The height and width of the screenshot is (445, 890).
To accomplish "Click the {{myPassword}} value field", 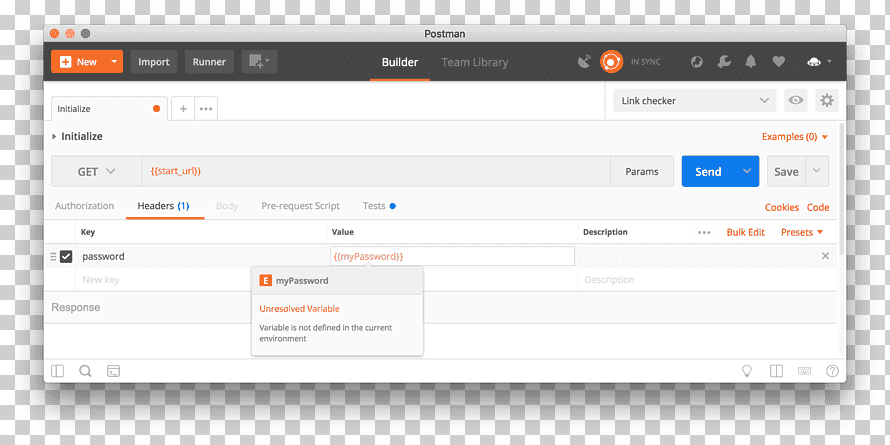I will tap(452, 257).
